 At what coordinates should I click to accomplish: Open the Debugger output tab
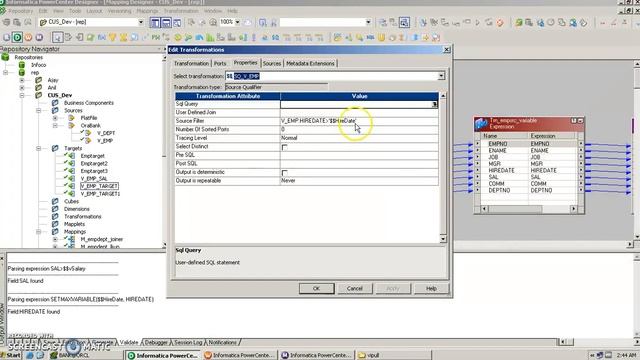pyautogui.click(x=156, y=342)
